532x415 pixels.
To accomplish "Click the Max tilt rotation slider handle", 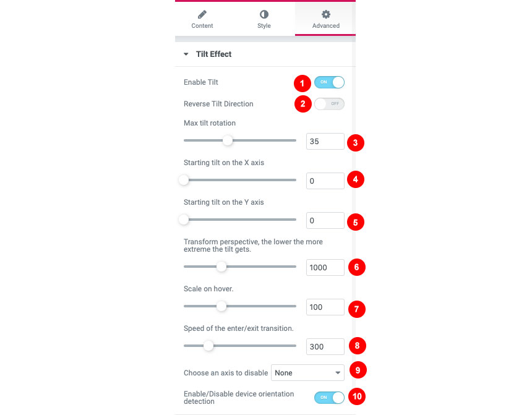I will coord(228,140).
